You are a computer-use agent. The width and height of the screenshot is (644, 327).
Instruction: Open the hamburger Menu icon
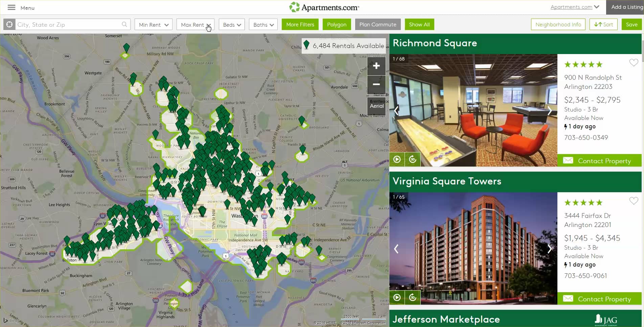coord(11,7)
